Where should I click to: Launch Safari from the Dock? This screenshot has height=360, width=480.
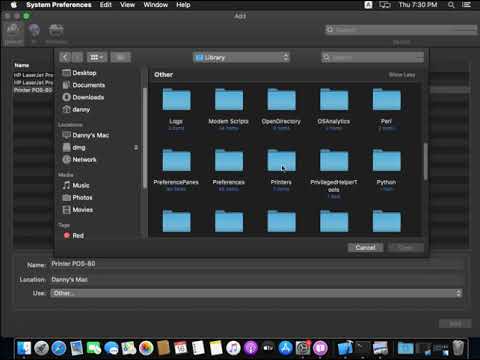(x=59, y=348)
